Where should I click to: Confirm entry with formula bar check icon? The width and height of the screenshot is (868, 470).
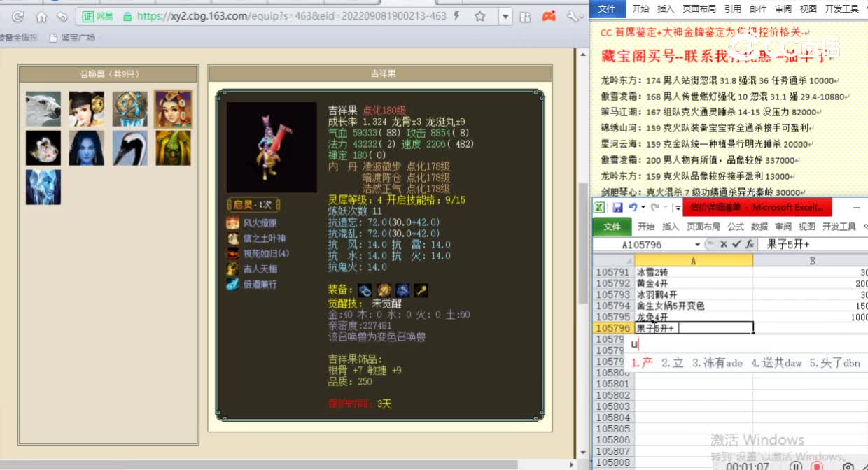pyautogui.click(x=736, y=245)
